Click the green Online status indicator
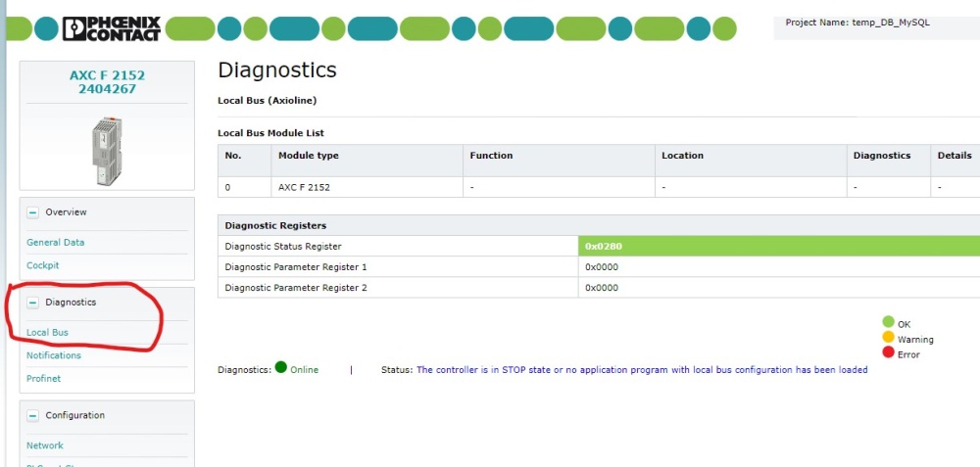The image size is (980, 467). [281, 369]
